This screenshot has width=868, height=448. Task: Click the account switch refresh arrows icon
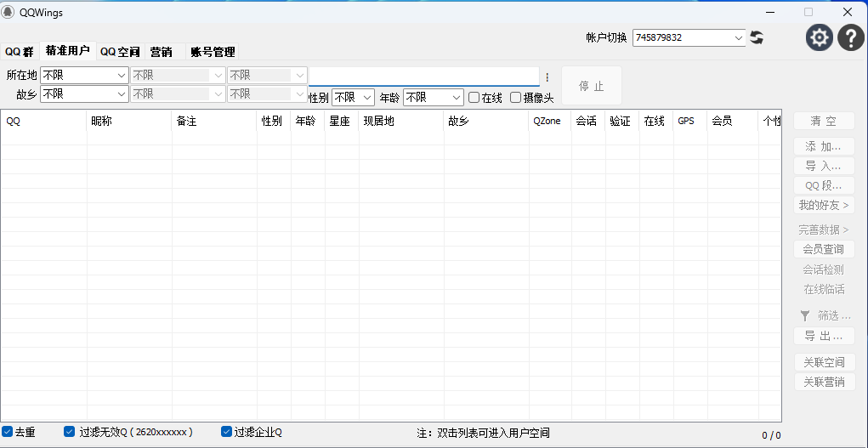point(757,37)
